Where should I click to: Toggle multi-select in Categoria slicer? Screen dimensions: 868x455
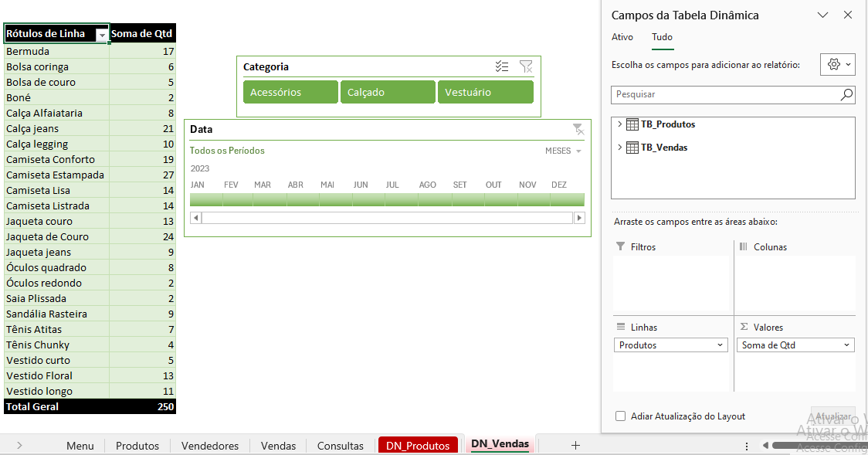click(x=501, y=67)
